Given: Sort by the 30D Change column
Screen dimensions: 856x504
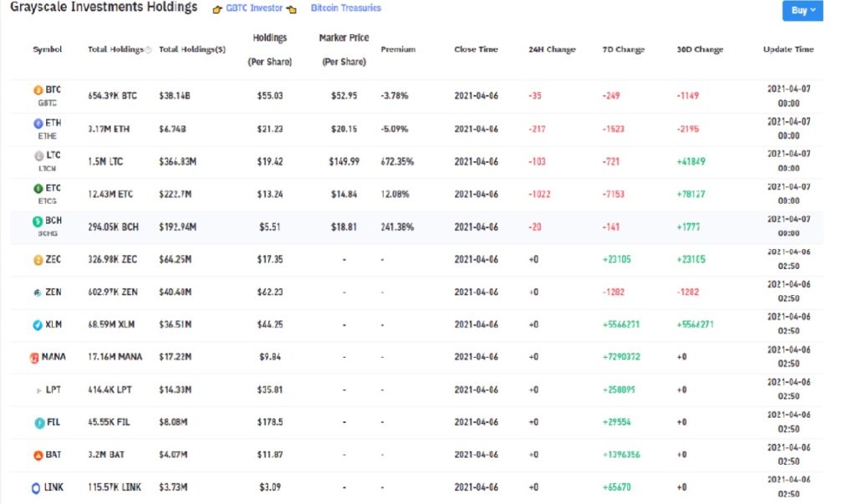Looking at the screenshot, I should (x=700, y=49).
